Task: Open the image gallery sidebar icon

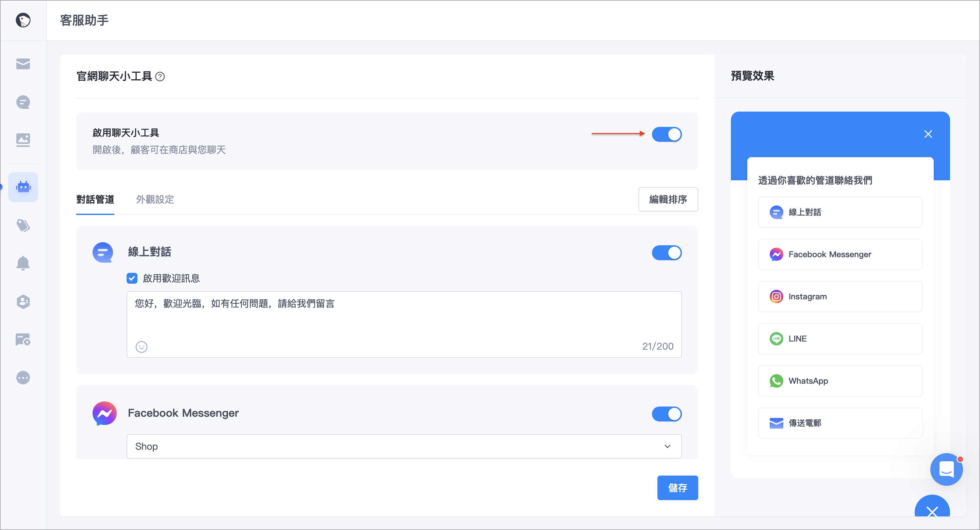Action: (23, 140)
